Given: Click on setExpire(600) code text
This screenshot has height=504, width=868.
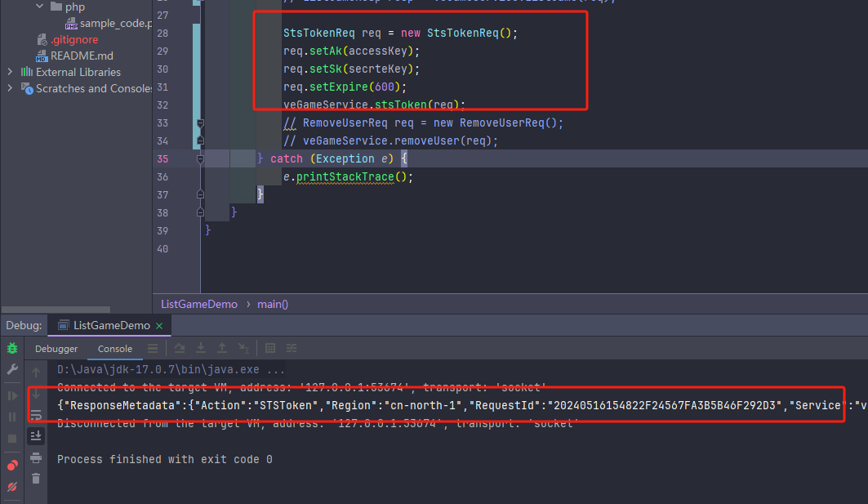Looking at the screenshot, I should [354, 87].
